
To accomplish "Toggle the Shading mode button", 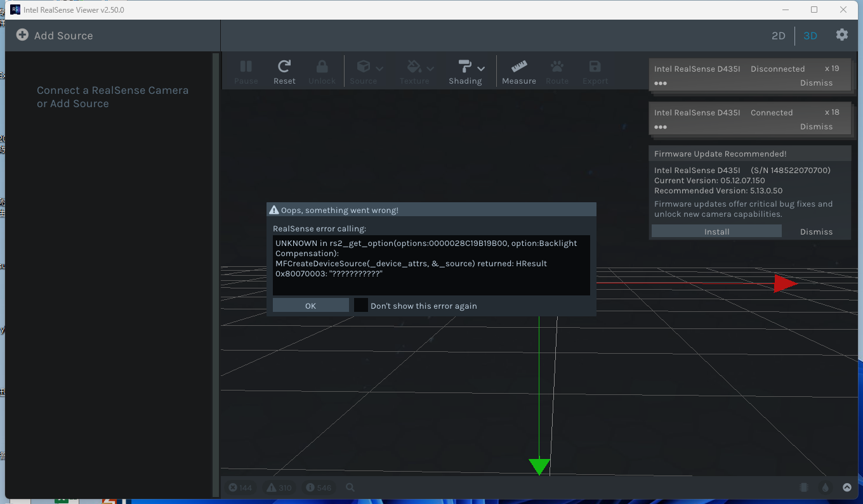I will 465,71.
